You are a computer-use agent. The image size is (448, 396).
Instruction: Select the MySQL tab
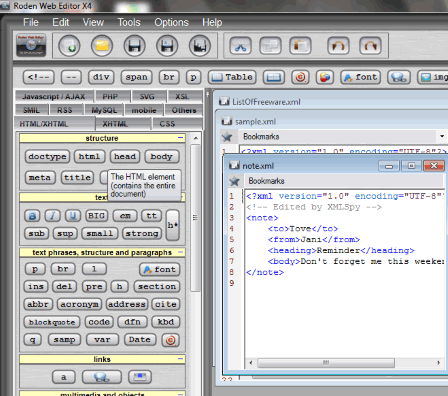pos(103,110)
